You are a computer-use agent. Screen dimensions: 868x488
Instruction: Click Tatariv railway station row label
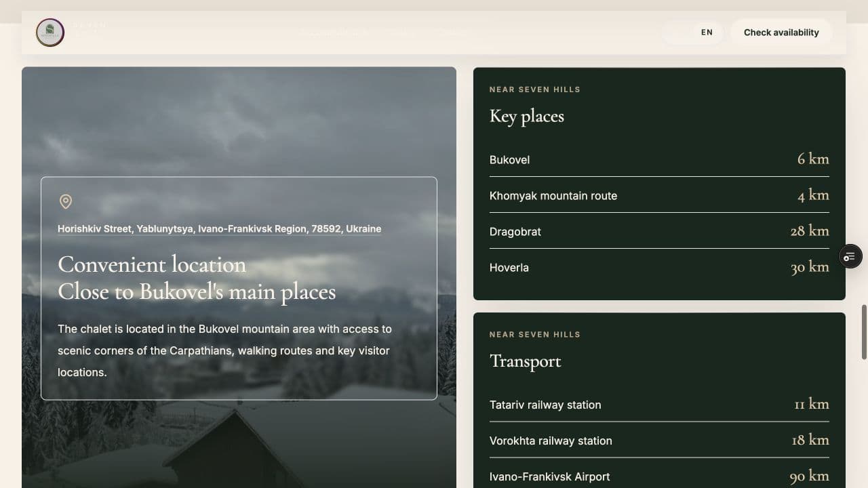tap(545, 405)
